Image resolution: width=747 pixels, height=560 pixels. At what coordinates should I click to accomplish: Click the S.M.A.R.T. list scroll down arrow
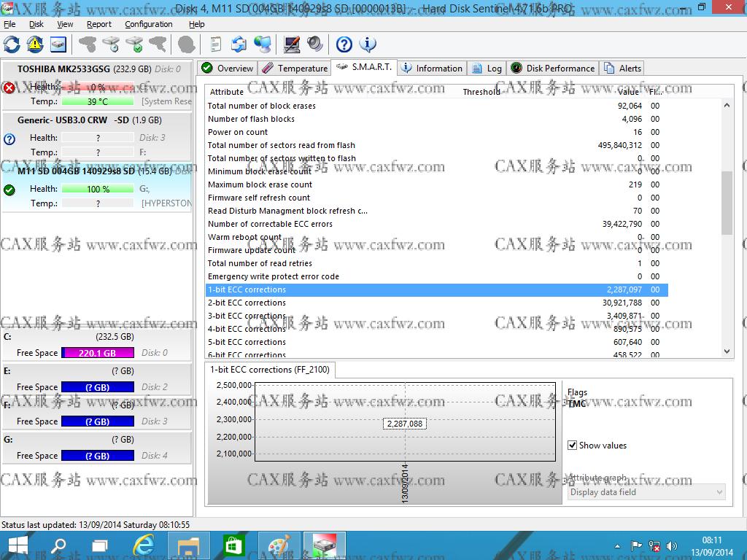[727, 351]
